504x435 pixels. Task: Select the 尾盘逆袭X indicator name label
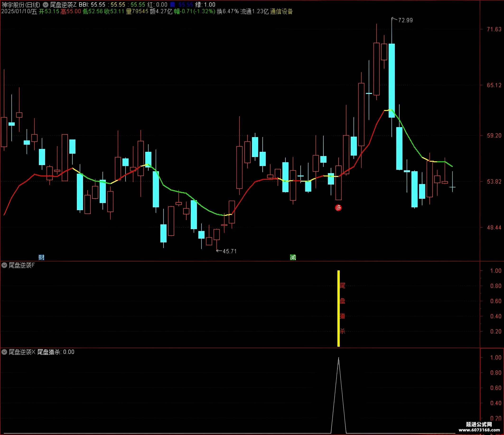pos(22,352)
